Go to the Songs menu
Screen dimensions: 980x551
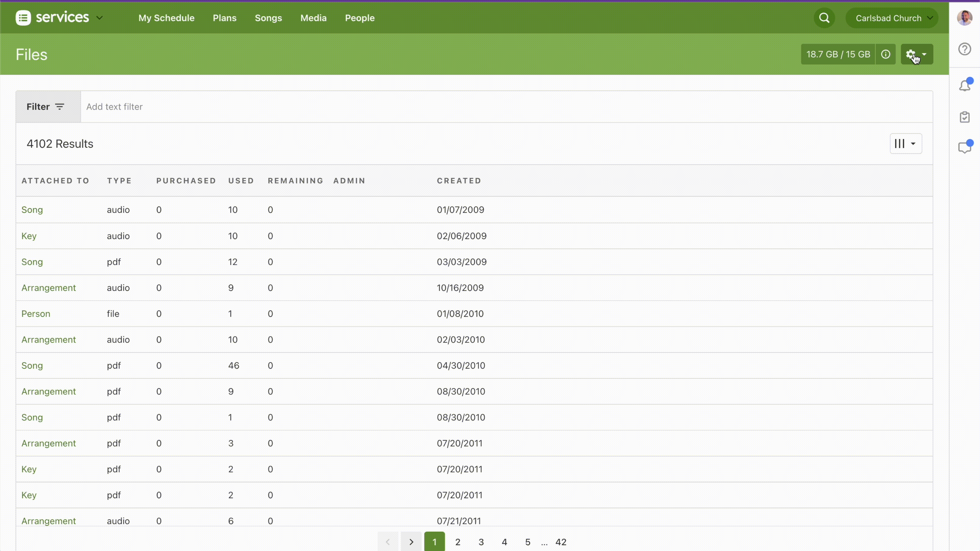pyautogui.click(x=268, y=18)
